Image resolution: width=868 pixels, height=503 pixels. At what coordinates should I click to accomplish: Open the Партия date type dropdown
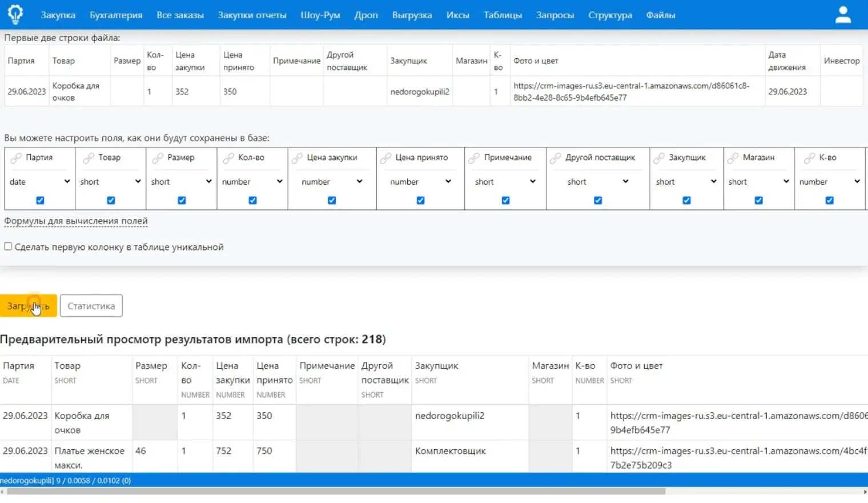[39, 182]
